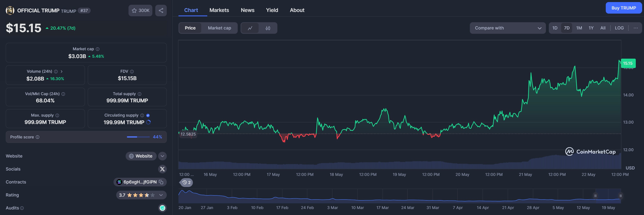Viewport: 644px width, 215px height.
Task: Open the X social link
Action: (162, 169)
